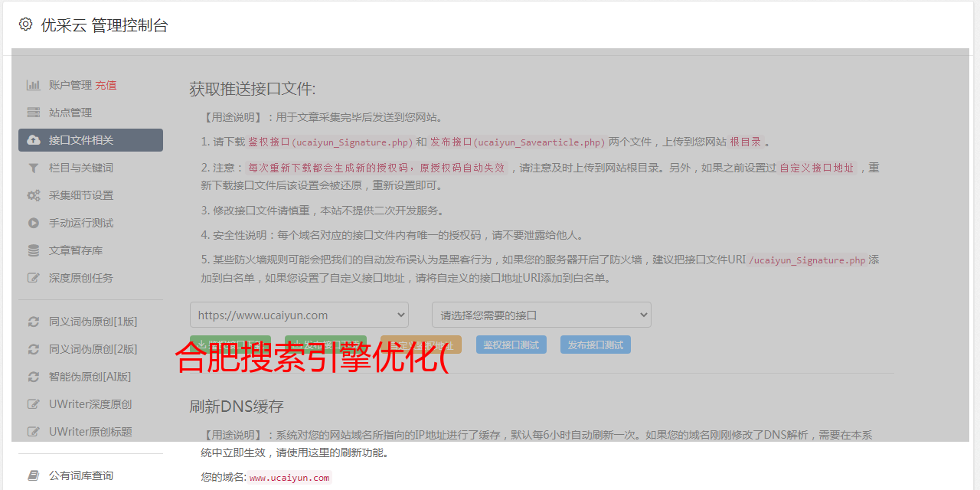Image resolution: width=980 pixels, height=490 pixels.
Task: Click the red 充值 recharge link
Action: click(x=106, y=85)
